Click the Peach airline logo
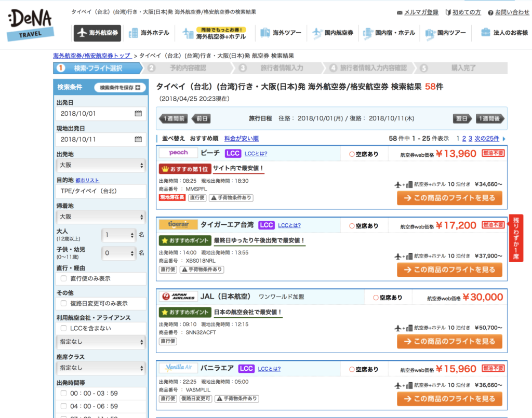 178,153
